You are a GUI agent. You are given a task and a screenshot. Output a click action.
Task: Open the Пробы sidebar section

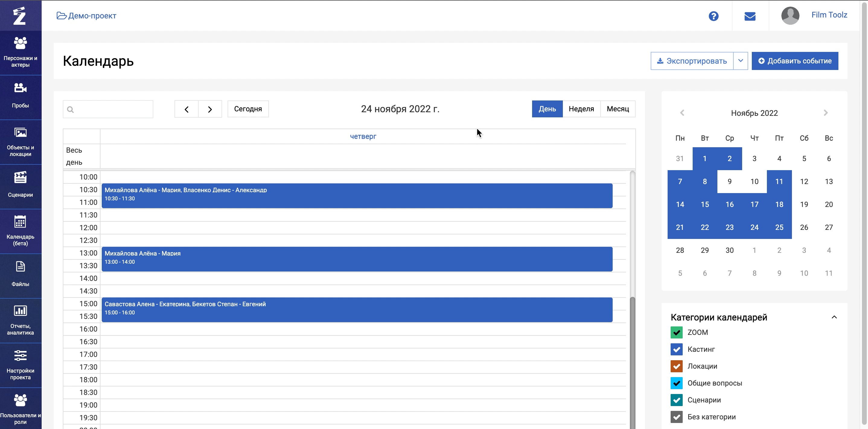(21, 97)
